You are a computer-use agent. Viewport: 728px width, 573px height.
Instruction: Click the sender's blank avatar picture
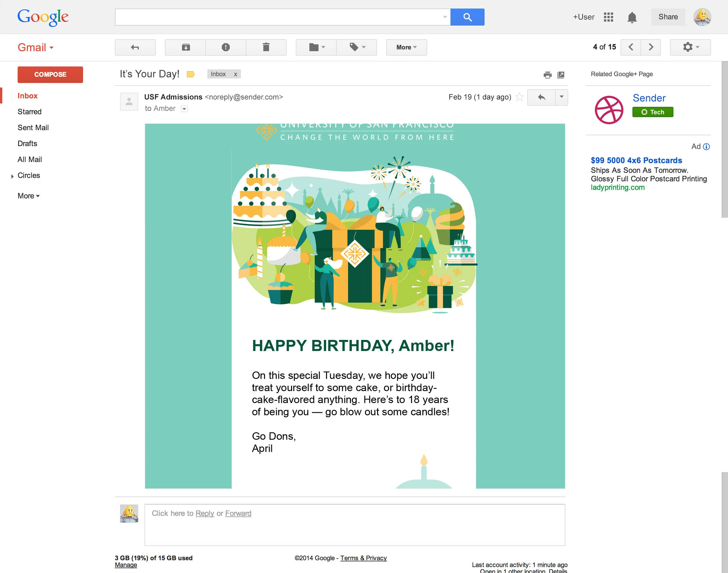[129, 102]
